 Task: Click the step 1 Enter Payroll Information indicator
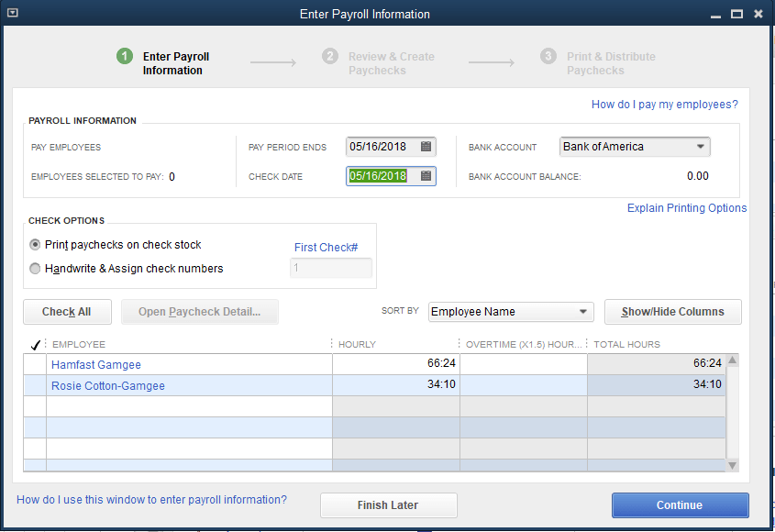click(125, 56)
